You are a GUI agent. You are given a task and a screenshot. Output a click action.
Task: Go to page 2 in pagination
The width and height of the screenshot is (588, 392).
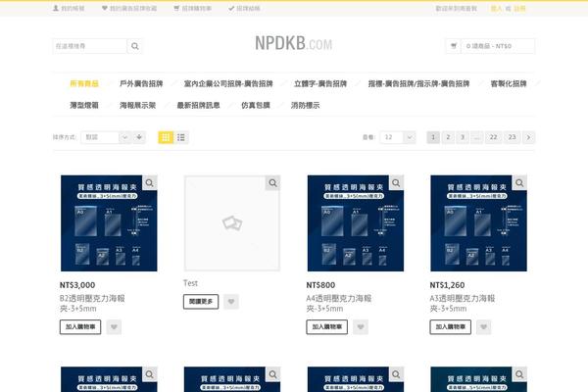point(448,137)
